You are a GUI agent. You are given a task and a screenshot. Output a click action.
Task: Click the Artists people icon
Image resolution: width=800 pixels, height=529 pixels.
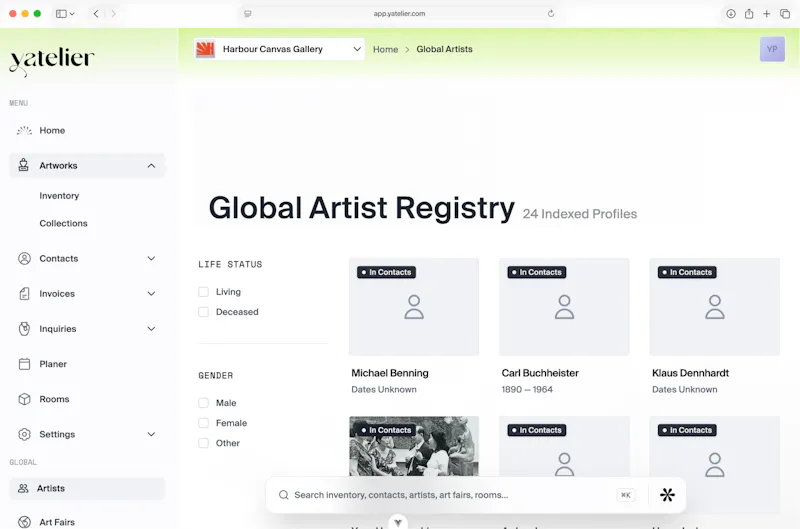[23, 489]
